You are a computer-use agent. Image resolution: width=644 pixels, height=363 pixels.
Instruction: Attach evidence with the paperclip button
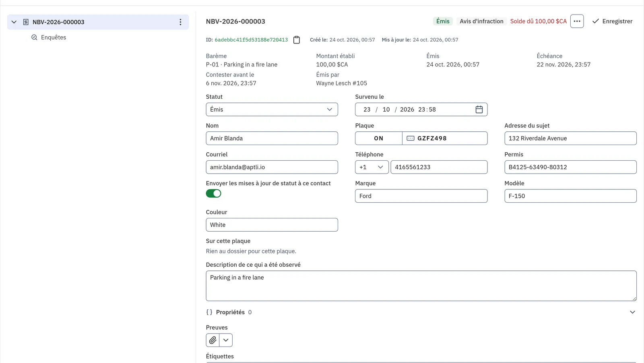(x=213, y=340)
